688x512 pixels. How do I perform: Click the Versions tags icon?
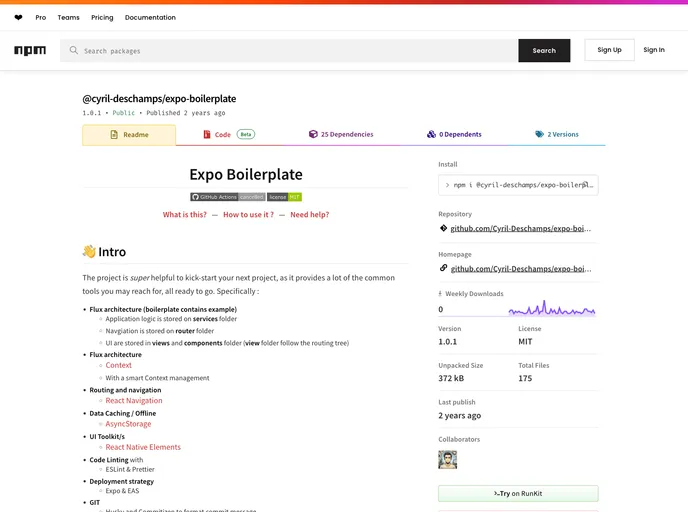(x=539, y=134)
